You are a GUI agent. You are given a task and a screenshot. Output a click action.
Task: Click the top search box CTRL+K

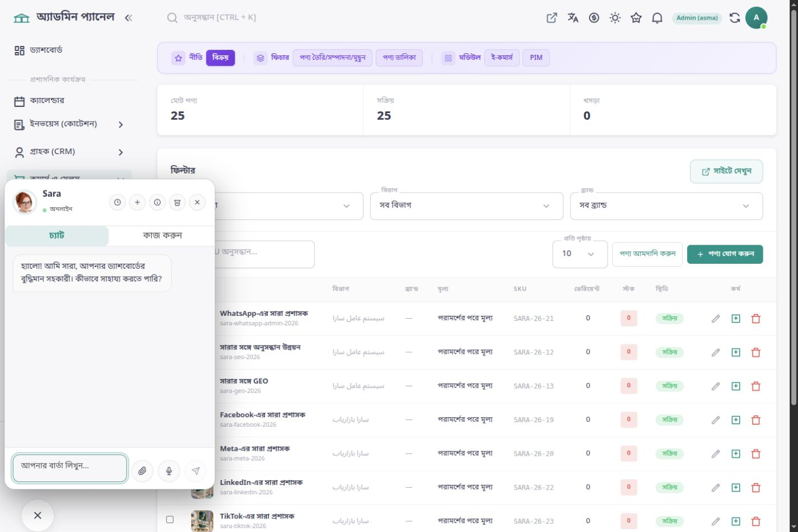(220, 18)
